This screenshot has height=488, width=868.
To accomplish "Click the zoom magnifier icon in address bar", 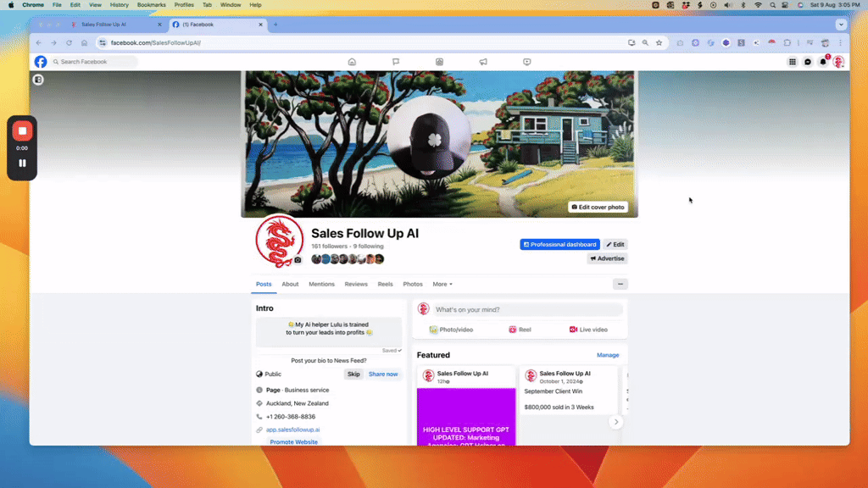I will coord(645,42).
